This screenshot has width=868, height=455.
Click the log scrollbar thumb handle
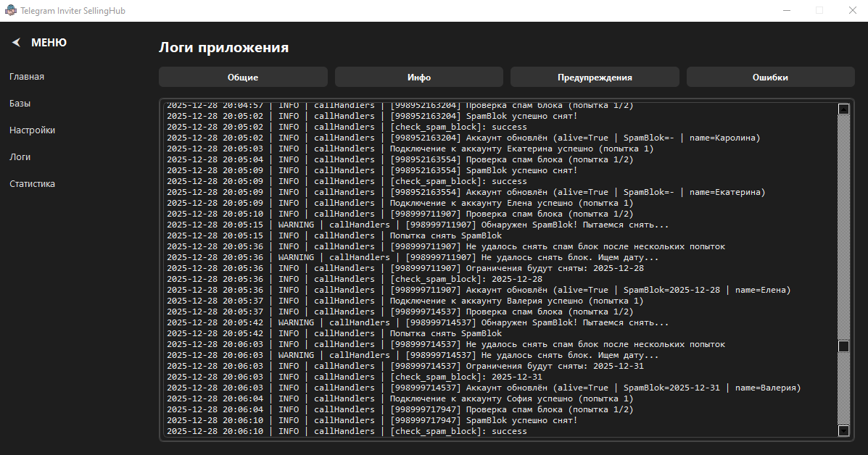[x=843, y=346]
